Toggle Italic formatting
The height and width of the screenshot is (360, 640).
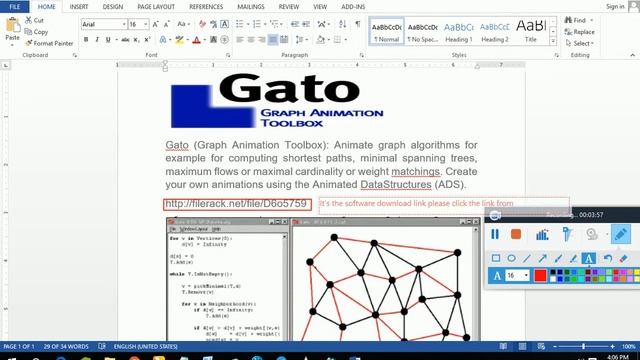point(97,40)
